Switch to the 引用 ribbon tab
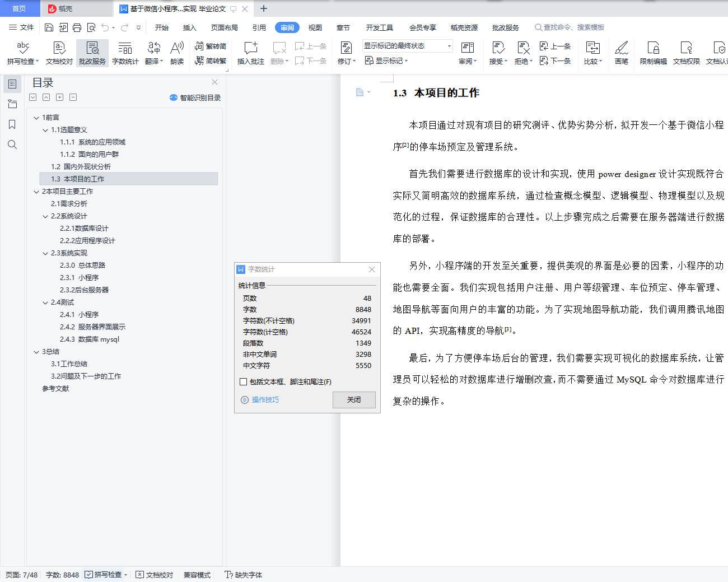The image size is (728, 582). (259, 27)
